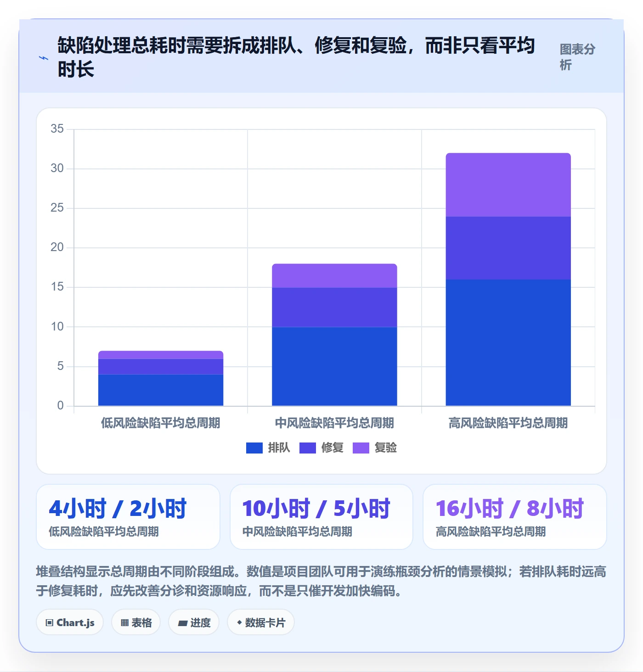Click the 修复 segment of the medium-risk bar
The image size is (643, 672).
[334, 307]
